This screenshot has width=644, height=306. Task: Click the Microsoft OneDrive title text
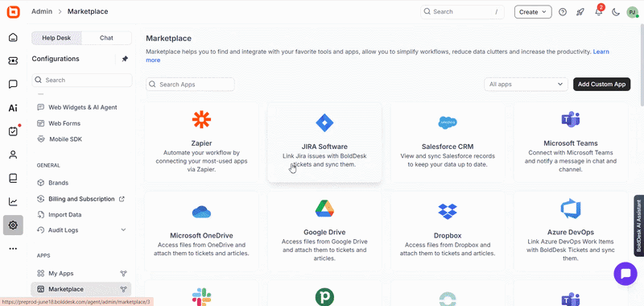tap(201, 235)
